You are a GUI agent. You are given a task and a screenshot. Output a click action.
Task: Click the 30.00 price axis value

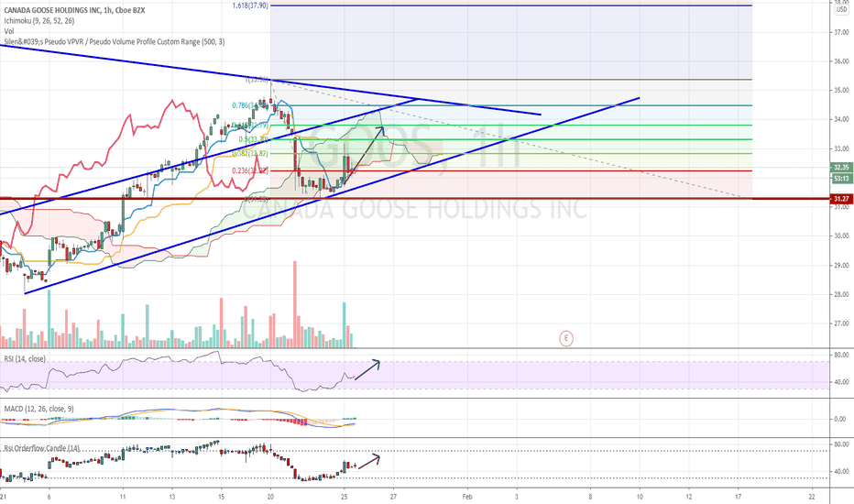(x=841, y=236)
